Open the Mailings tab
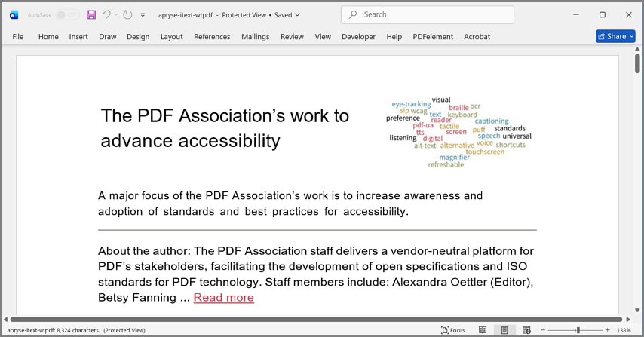The image size is (644, 337). pyautogui.click(x=256, y=36)
